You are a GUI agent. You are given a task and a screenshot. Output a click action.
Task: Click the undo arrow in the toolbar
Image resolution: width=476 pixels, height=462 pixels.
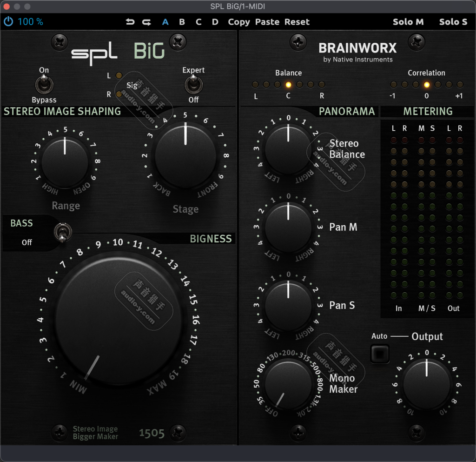point(130,22)
